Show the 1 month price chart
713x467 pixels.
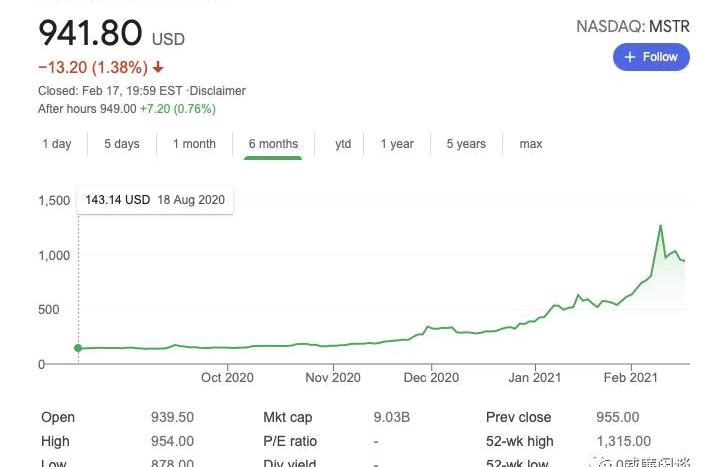[194, 144]
